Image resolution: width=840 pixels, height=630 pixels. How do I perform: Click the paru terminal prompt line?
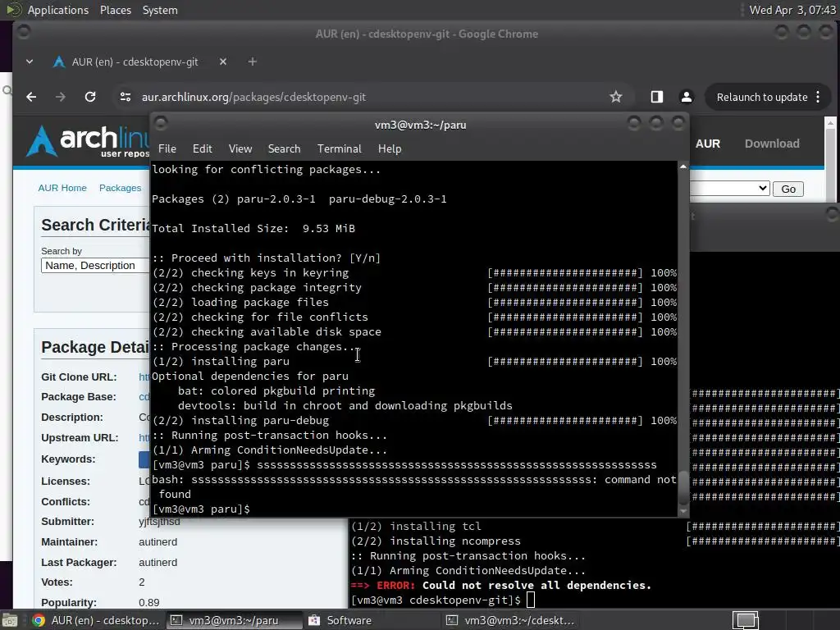coord(202,509)
